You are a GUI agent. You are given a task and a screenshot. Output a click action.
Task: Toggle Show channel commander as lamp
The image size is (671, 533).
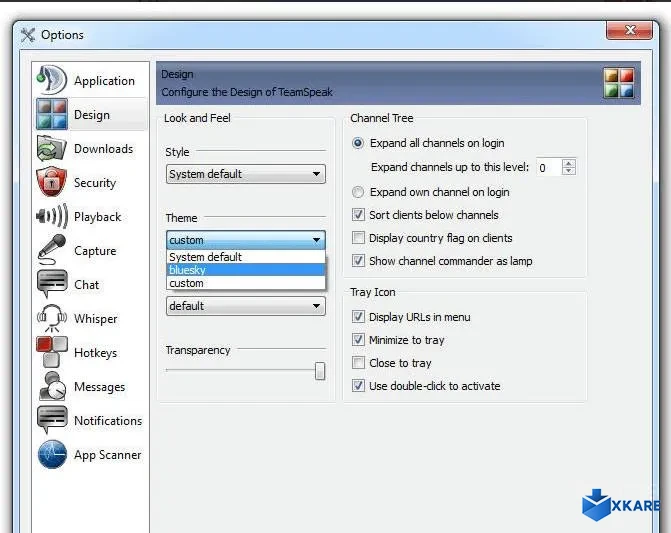click(x=358, y=261)
